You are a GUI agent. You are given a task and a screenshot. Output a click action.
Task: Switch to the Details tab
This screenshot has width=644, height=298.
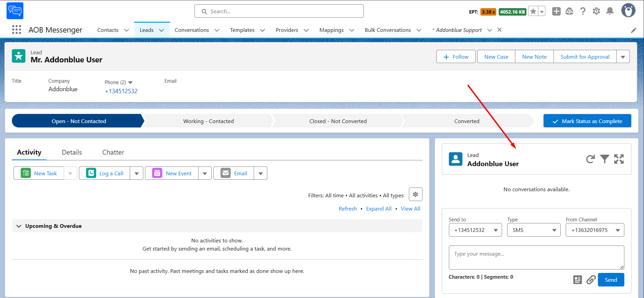click(72, 152)
